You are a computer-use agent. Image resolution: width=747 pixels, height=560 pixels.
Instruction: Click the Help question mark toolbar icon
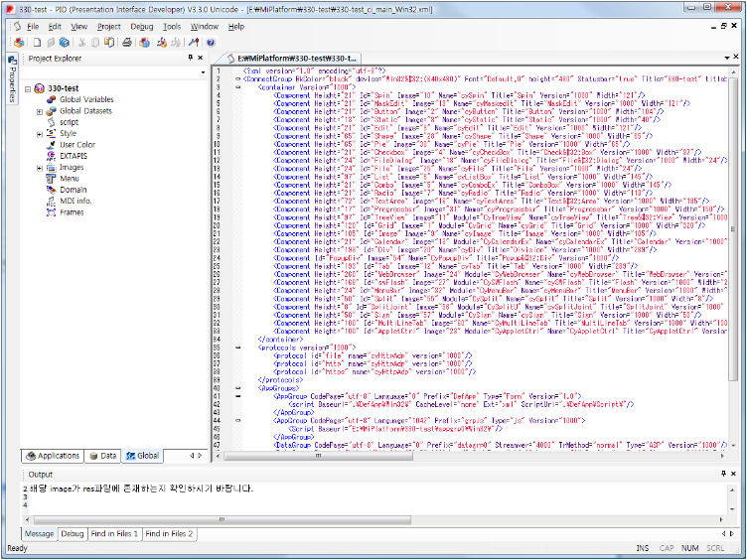212,43
